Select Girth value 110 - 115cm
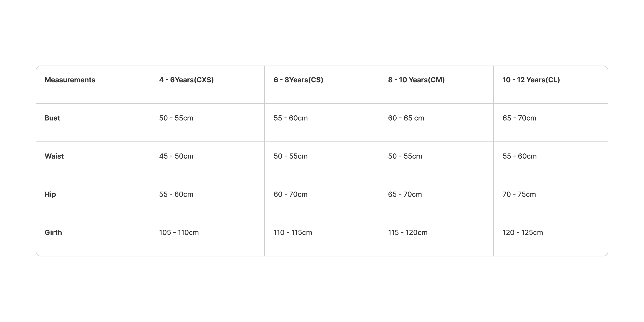 coord(293,233)
